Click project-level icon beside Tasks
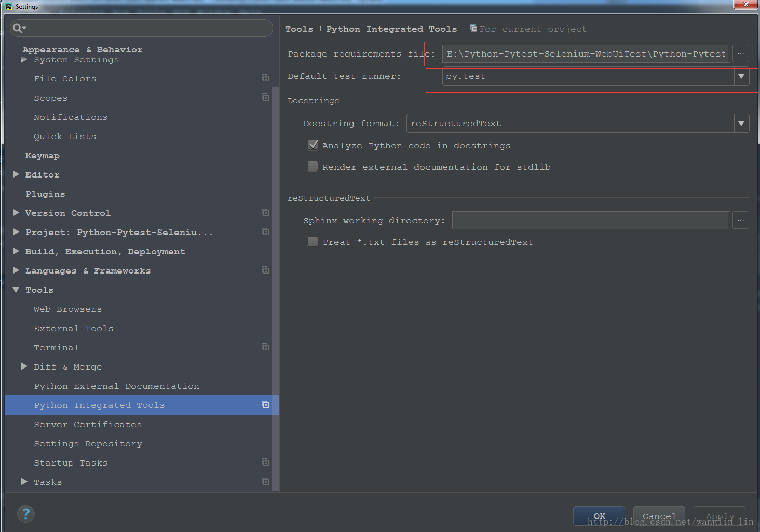 coord(265,481)
